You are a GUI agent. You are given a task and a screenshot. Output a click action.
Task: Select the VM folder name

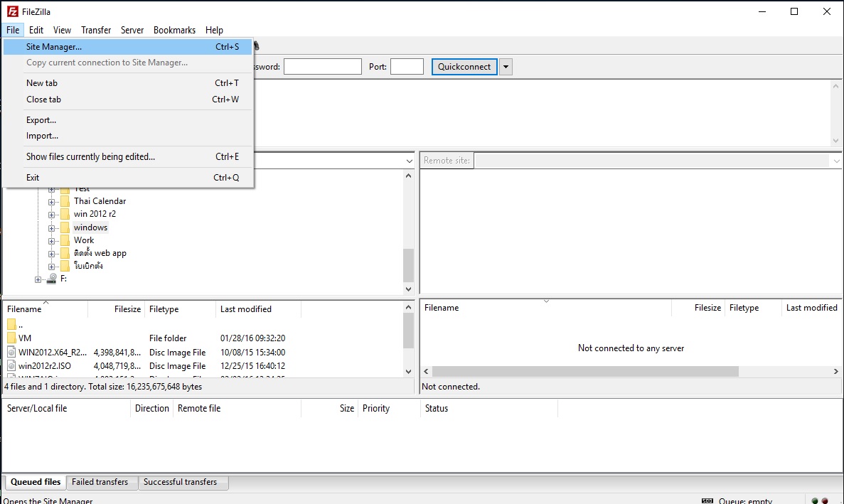click(25, 338)
